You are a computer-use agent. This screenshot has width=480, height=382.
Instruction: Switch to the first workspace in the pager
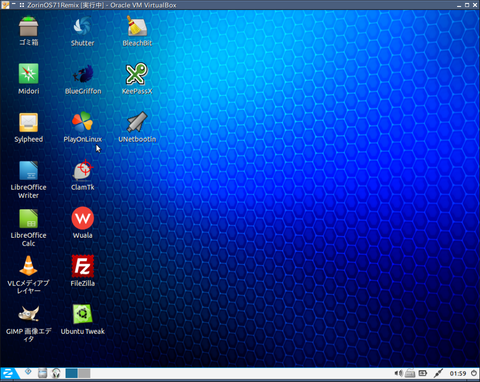point(71,373)
